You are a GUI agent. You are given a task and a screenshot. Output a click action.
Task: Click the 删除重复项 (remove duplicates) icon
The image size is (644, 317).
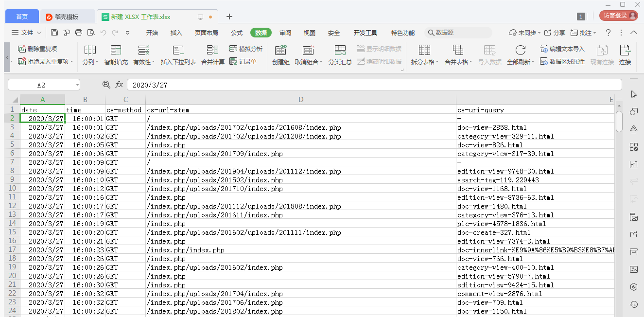click(x=22, y=49)
